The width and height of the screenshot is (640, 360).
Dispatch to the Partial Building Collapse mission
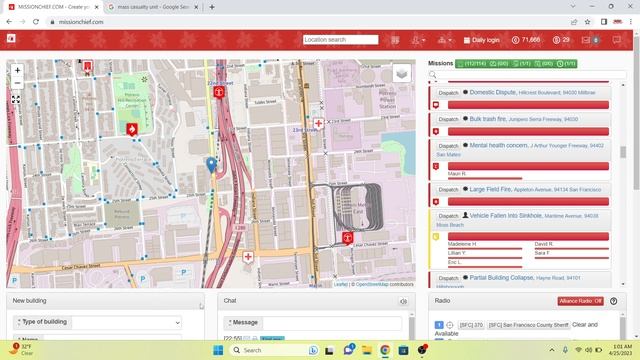[x=448, y=278]
